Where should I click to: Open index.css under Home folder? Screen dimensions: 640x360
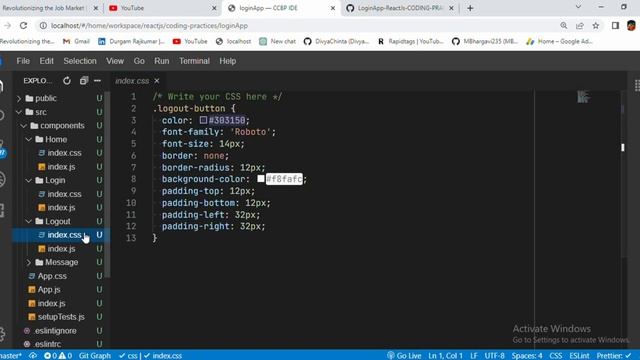coord(64,153)
